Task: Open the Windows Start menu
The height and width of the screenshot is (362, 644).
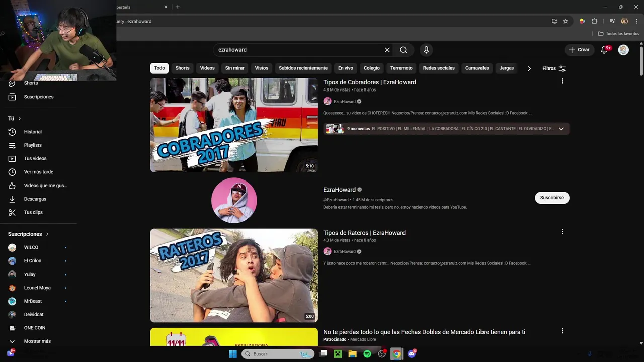Action: pos(233,354)
